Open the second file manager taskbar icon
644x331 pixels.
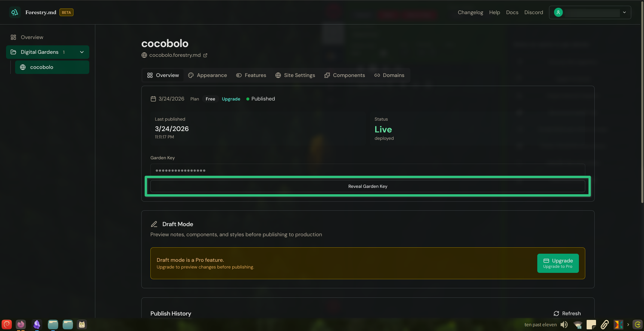tap(68, 325)
